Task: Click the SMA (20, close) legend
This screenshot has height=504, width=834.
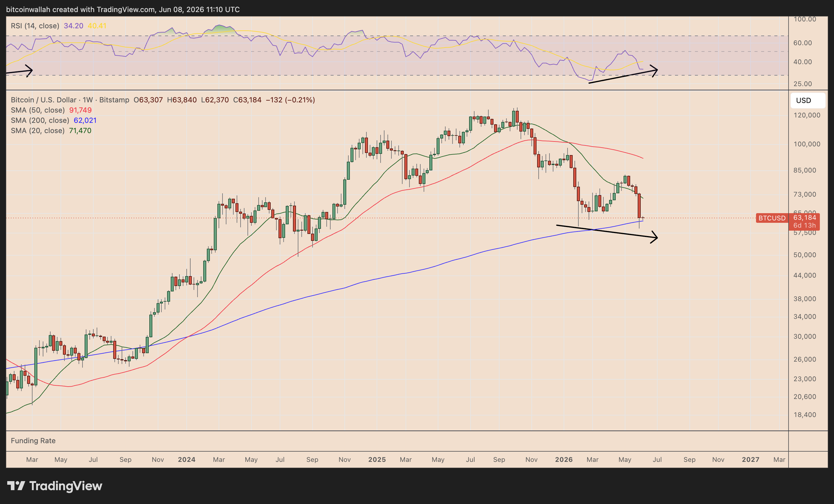Action: [x=38, y=130]
